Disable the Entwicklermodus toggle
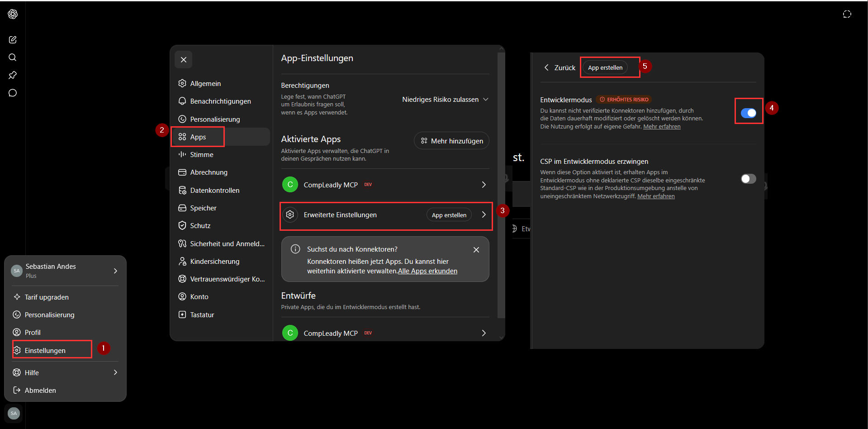The width and height of the screenshot is (868, 429). pyautogui.click(x=749, y=113)
